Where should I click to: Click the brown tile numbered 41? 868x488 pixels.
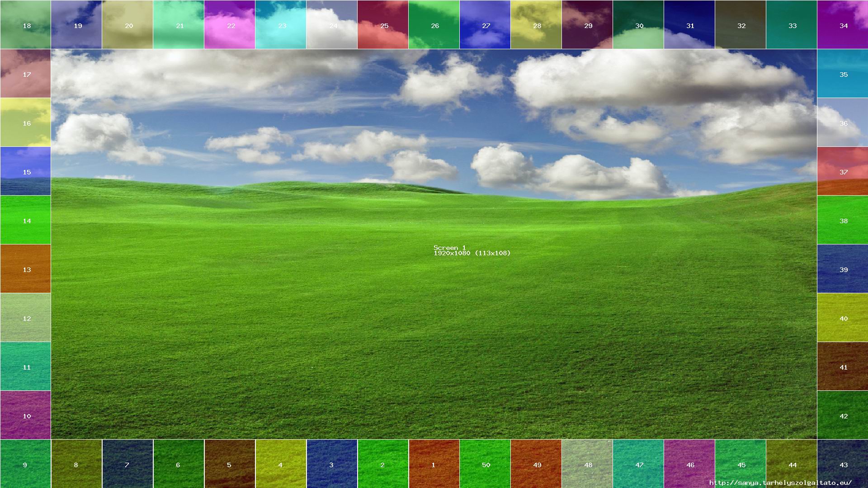843,366
